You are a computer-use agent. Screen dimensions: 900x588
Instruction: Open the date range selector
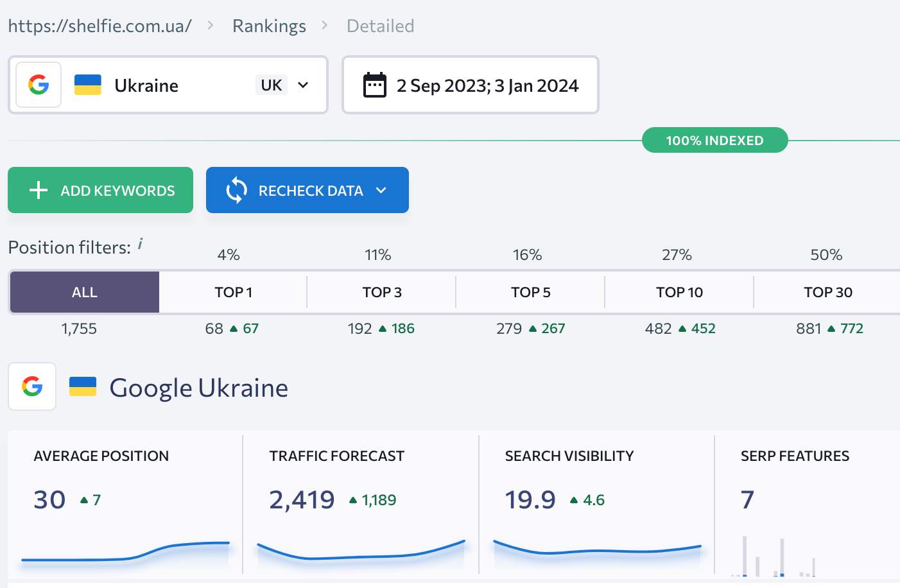(x=471, y=84)
